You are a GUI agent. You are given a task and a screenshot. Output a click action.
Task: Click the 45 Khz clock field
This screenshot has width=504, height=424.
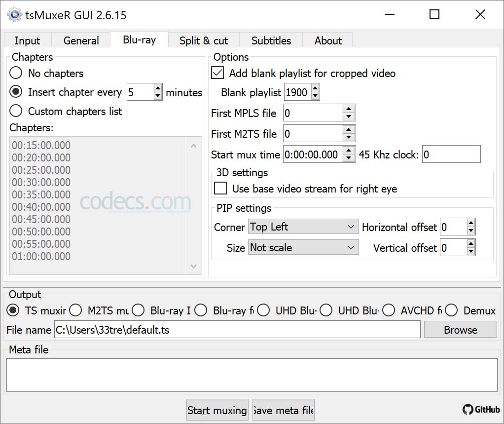(x=451, y=154)
